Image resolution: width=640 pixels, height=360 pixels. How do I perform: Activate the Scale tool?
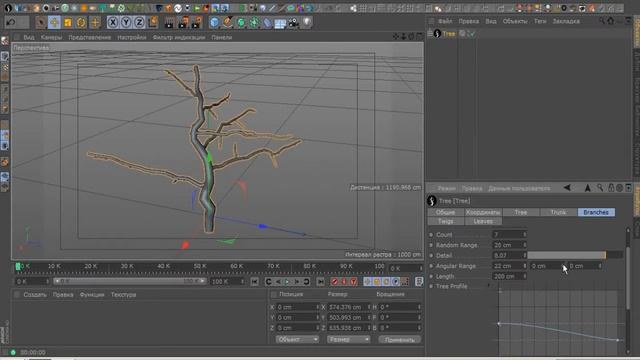(x=68, y=22)
